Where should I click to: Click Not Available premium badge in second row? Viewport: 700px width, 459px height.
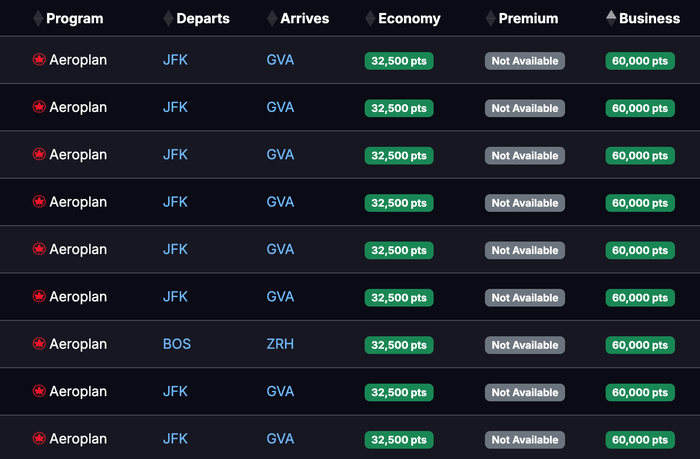pos(525,108)
